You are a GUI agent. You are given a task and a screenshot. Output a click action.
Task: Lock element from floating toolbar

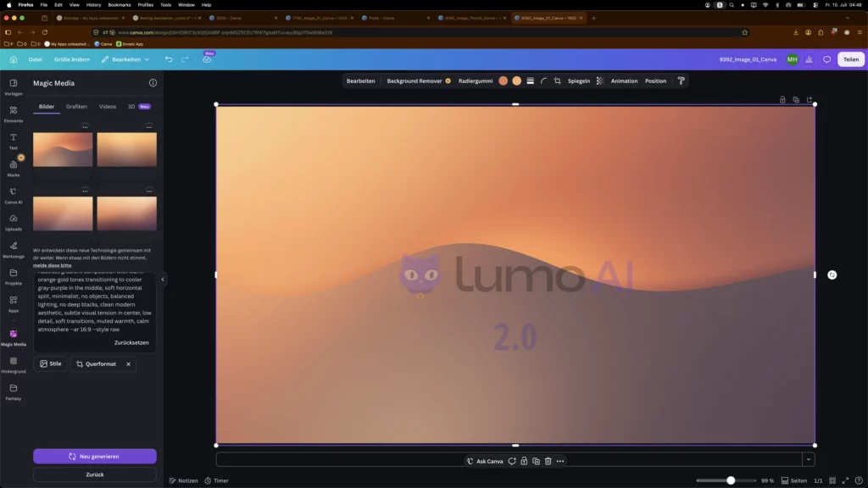pyautogui.click(x=524, y=461)
